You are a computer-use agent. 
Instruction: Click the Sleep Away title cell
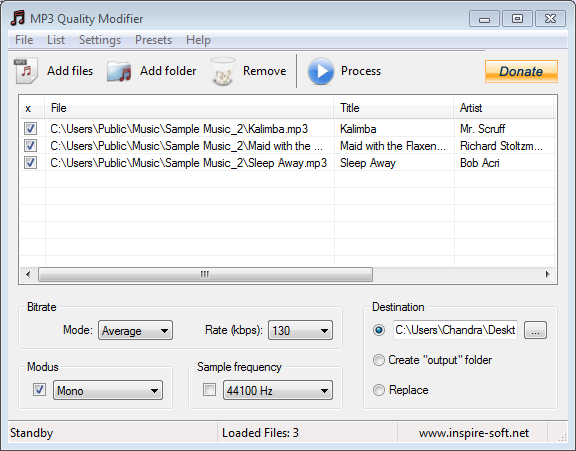368,163
